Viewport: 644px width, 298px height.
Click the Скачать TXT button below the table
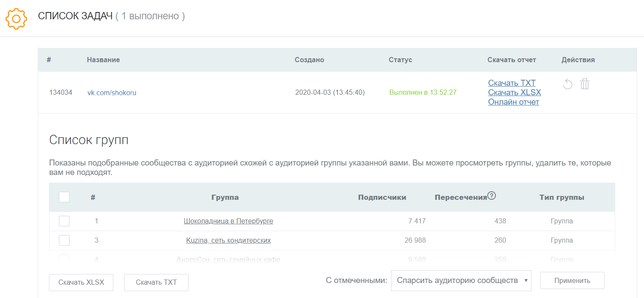[x=156, y=282]
